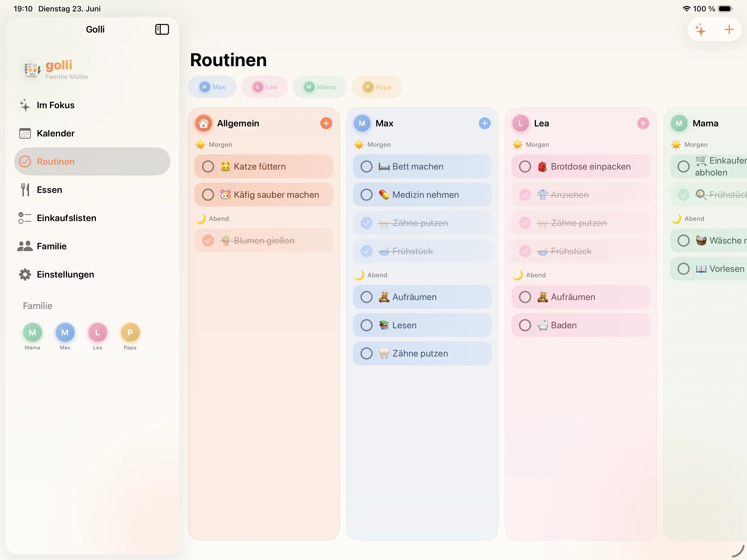Uncheck Mama's Frühstück
The width and height of the screenshot is (747, 560).
coord(683,195)
